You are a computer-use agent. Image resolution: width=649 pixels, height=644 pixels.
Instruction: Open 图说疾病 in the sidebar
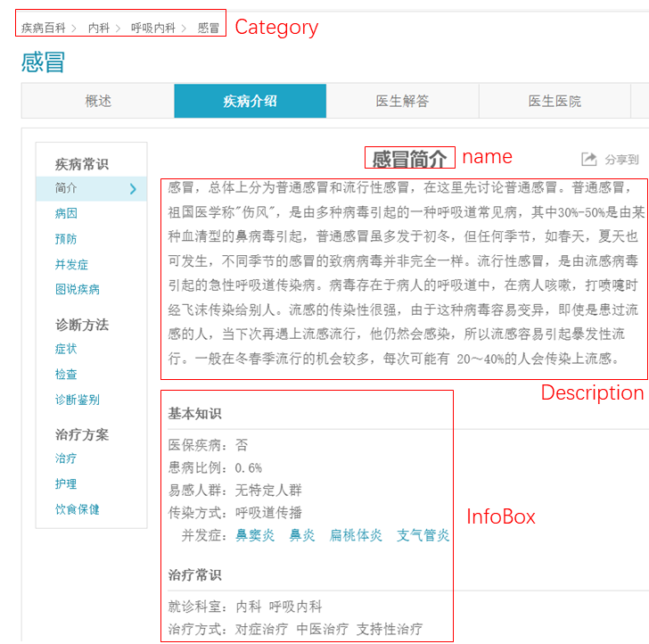click(78, 289)
